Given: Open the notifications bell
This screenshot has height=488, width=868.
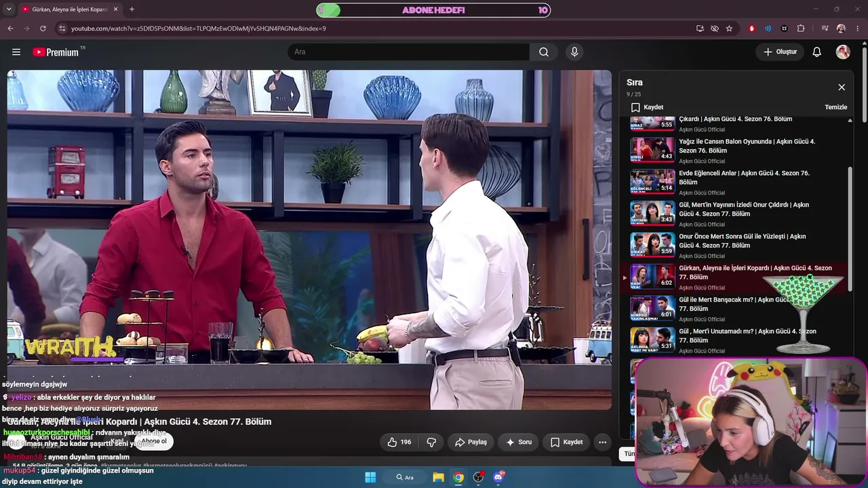Looking at the screenshot, I should click(x=817, y=52).
